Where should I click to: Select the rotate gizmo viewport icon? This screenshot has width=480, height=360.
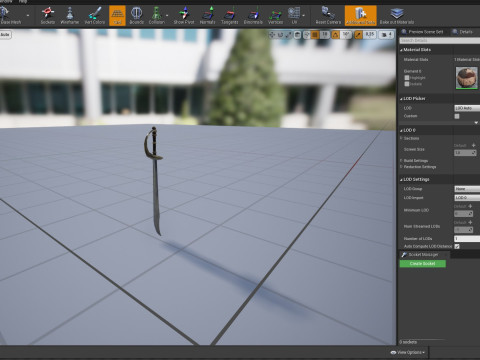280,35
